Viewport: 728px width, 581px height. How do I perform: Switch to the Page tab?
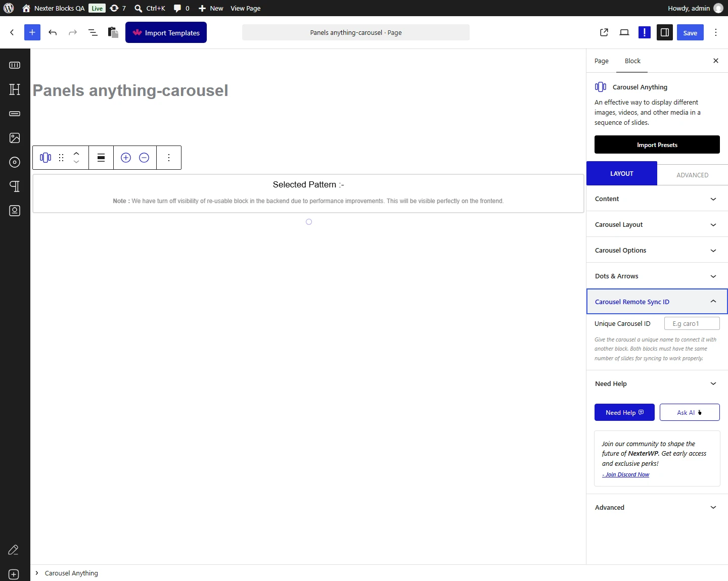602,61
